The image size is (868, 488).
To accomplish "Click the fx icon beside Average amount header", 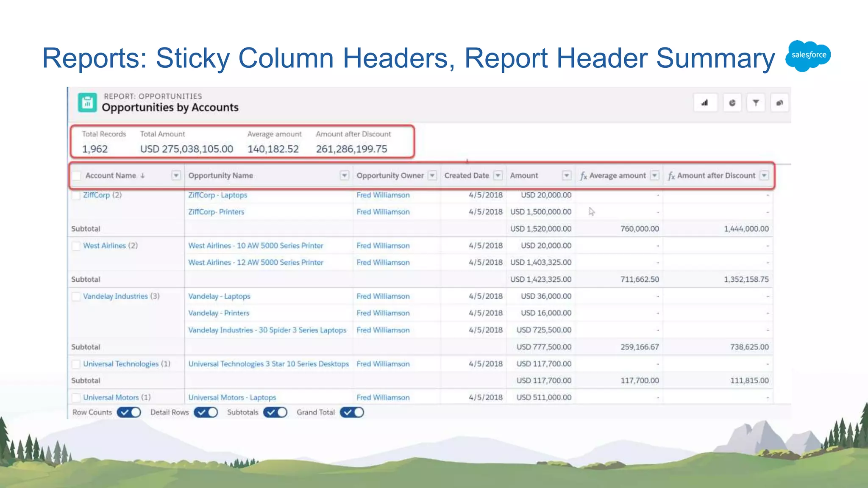I will pyautogui.click(x=584, y=176).
